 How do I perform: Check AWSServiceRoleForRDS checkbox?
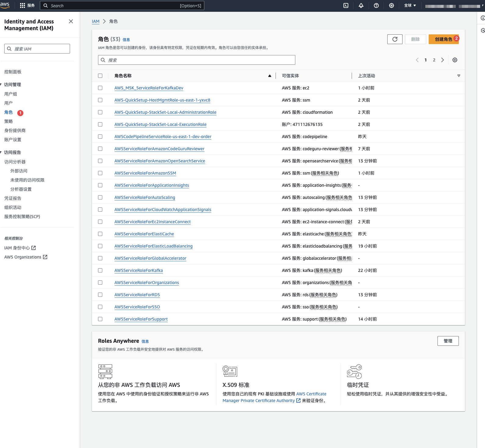coord(100,295)
